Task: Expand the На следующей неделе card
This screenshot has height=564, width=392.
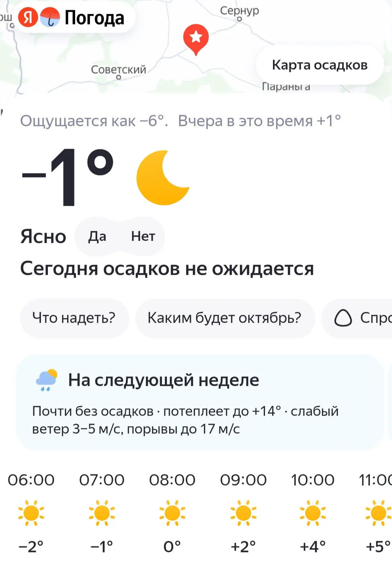Action: (200, 402)
